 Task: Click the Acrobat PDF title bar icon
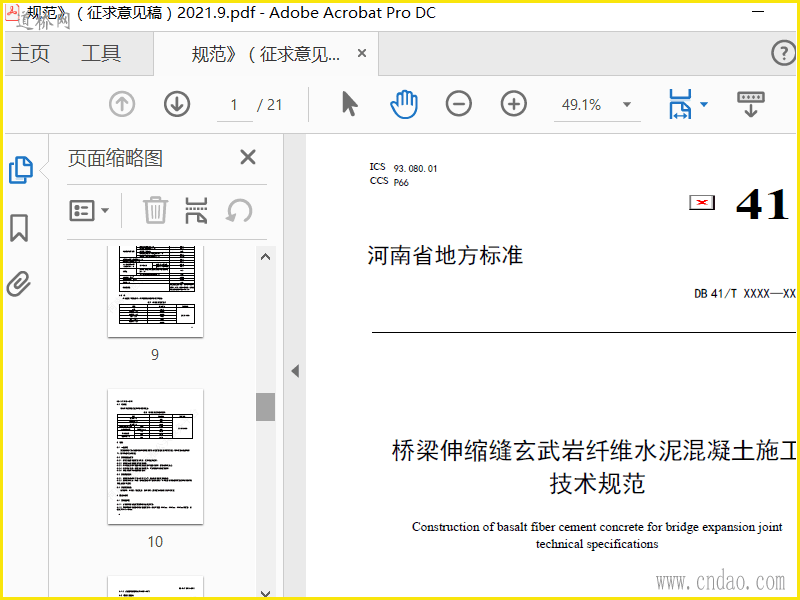click(12, 12)
